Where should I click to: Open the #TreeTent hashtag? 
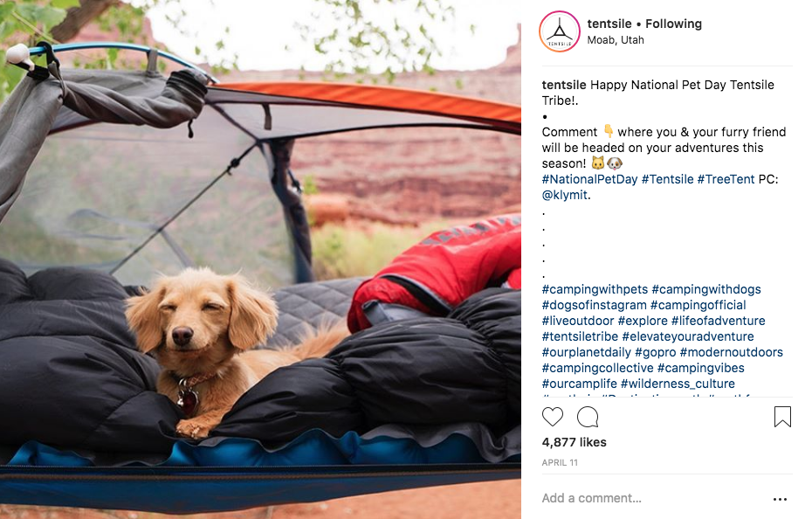tap(726, 179)
